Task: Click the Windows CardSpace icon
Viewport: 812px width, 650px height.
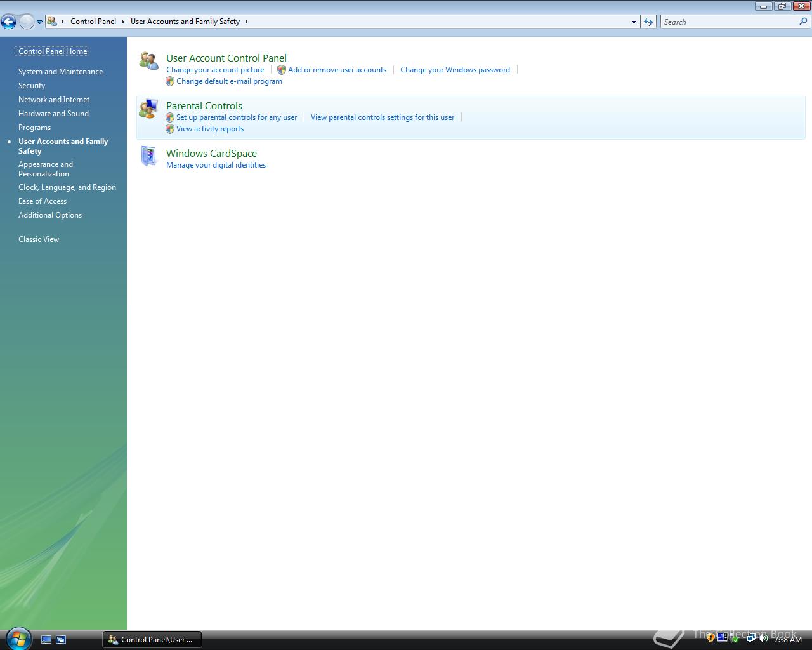Action: click(x=148, y=156)
